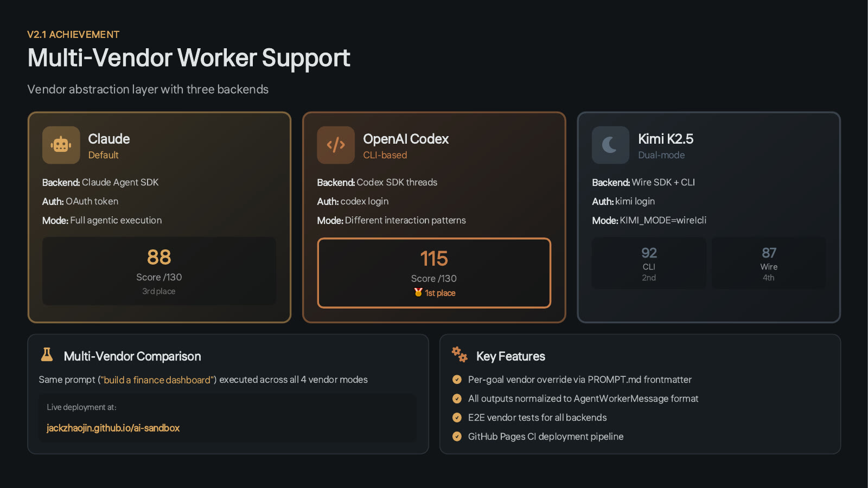Image resolution: width=868 pixels, height=488 pixels.
Task: Click the Multi-Vendor Comparison heading
Action: click(132, 356)
